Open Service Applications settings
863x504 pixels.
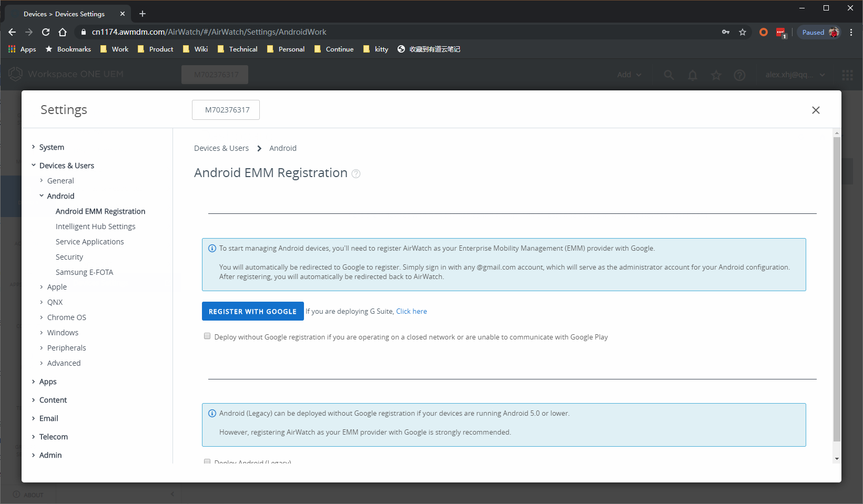[x=90, y=242]
